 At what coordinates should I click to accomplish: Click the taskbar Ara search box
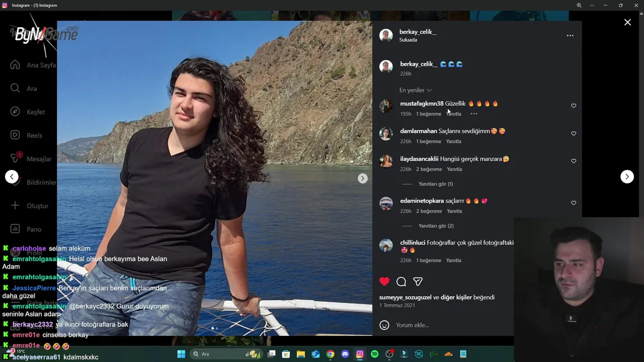tap(226, 354)
